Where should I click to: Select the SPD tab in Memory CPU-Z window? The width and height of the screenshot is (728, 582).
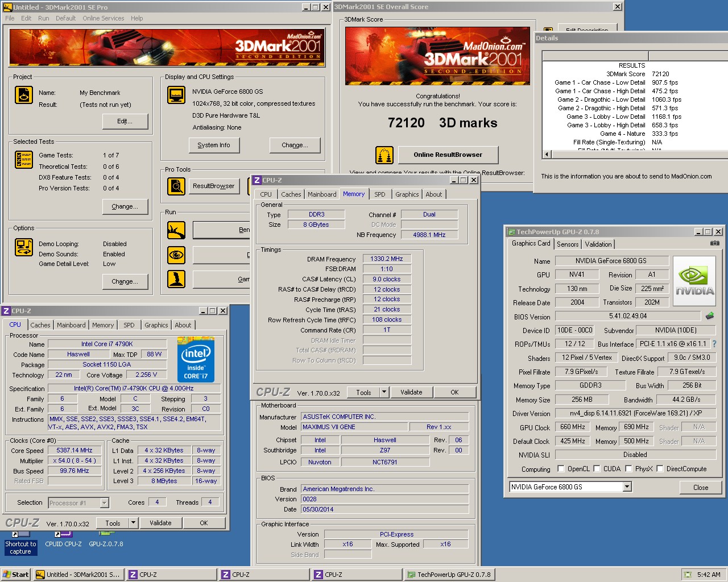pos(380,194)
